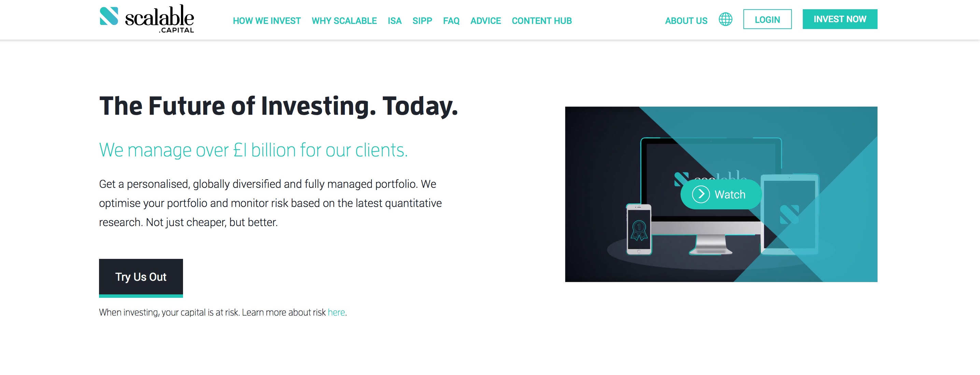The height and width of the screenshot is (375, 980).
Task: Click the globe/language selector icon
Action: tap(727, 20)
